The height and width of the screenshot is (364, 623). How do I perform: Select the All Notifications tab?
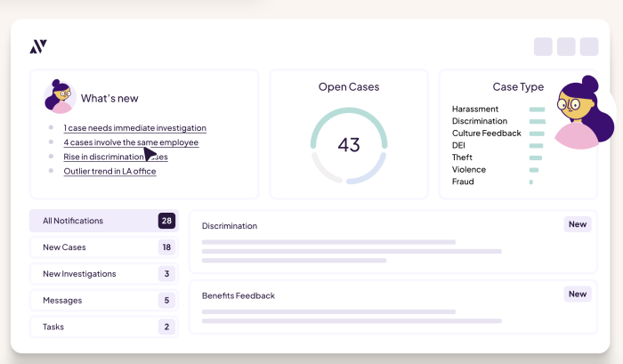[103, 221]
